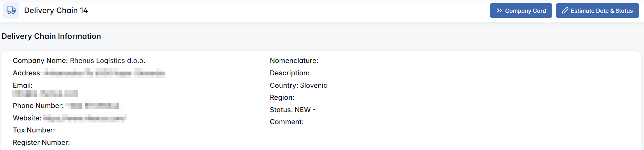Viewport: 644px width, 150px height.
Task: Click the double-chevron icon on Company Card
Action: tap(499, 11)
